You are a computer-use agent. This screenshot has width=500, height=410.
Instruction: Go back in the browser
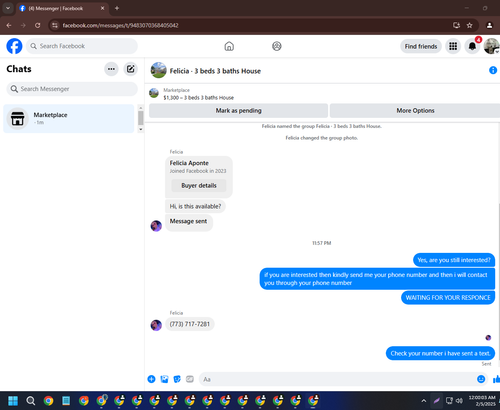click(x=9, y=25)
